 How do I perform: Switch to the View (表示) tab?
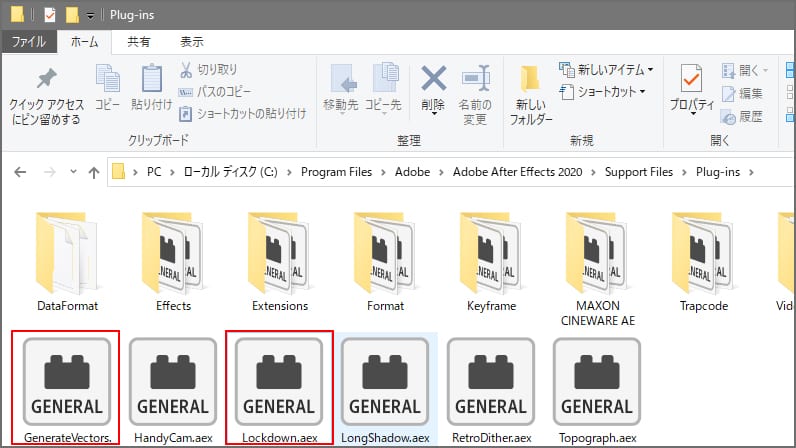tap(192, 42)
